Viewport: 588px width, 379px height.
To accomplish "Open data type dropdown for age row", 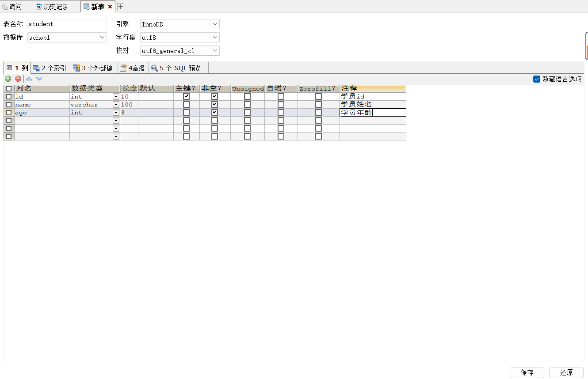I will [116, 112].
